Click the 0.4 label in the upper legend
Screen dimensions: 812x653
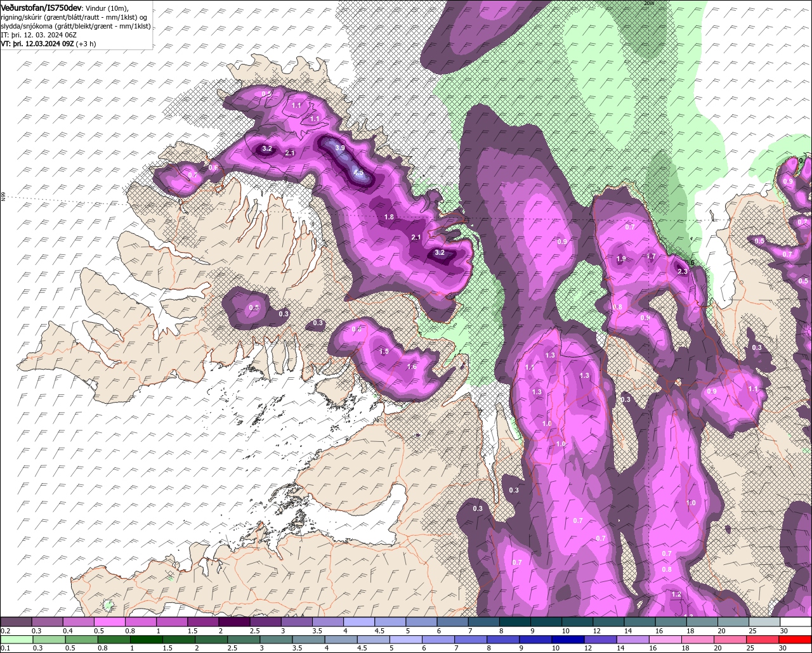[x=67, y=631]
